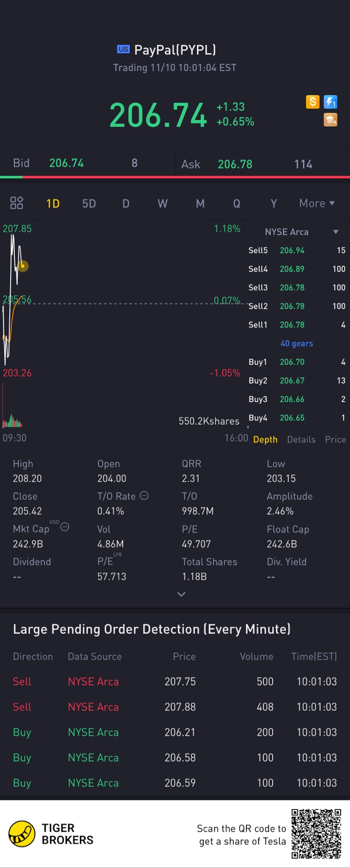The height and width of the screenshot is (868, 350).
Task: Open the T/O Rate info icon
Action: pos(144,496)
